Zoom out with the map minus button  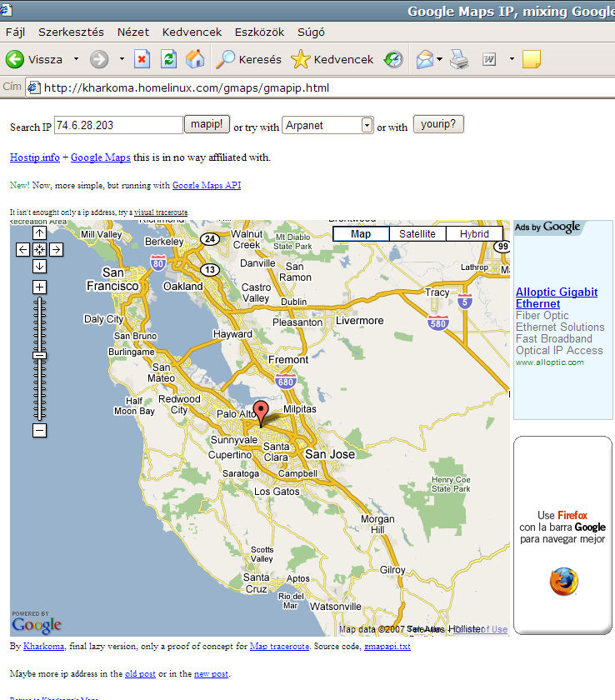39,430
